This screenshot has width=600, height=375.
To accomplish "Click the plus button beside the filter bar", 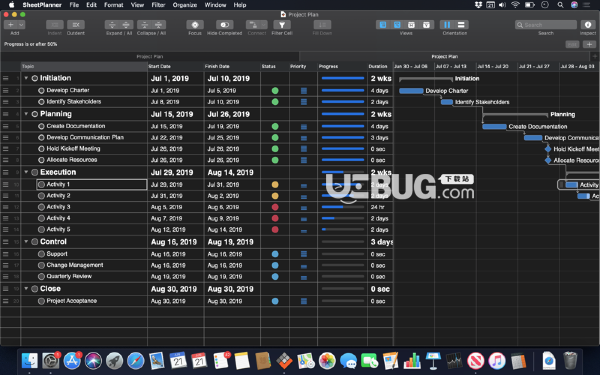I will pyautogui.click(x=589, y=44).
